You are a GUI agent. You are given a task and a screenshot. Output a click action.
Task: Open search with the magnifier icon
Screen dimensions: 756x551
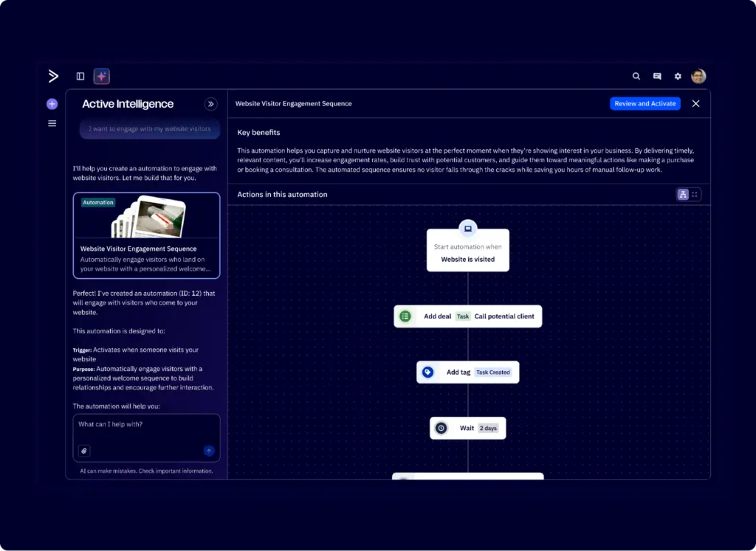[x=636, y=76]
